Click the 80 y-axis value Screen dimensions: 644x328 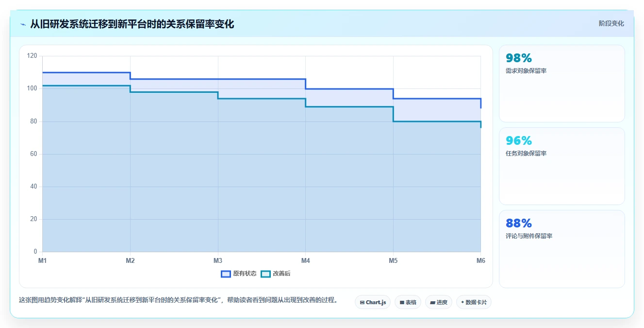click(x=33, y=121)
